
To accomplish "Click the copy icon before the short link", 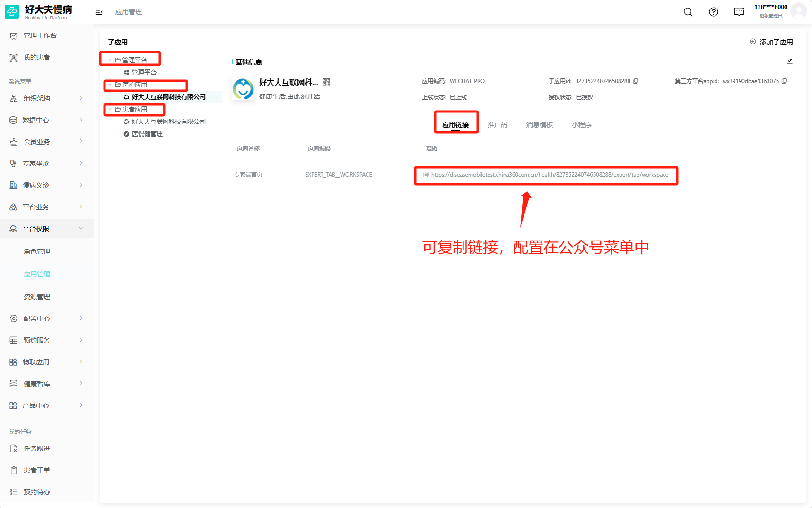I will 426,175.
